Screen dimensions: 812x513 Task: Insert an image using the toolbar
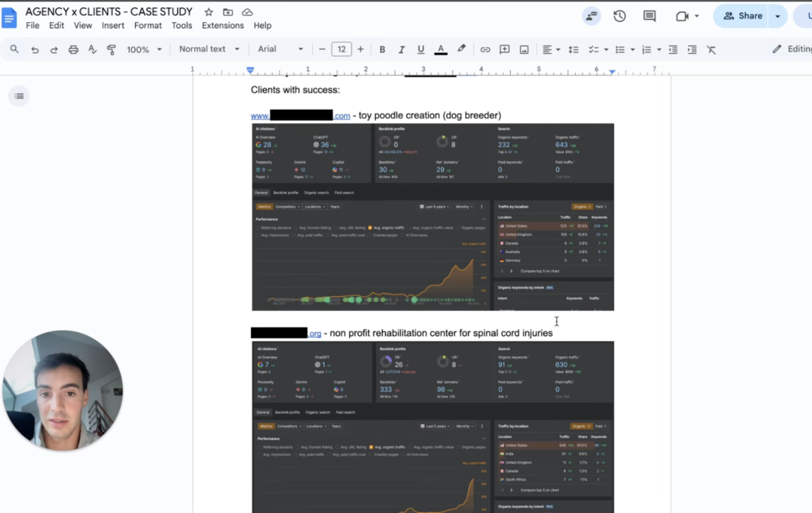click(x=524, y=49)
